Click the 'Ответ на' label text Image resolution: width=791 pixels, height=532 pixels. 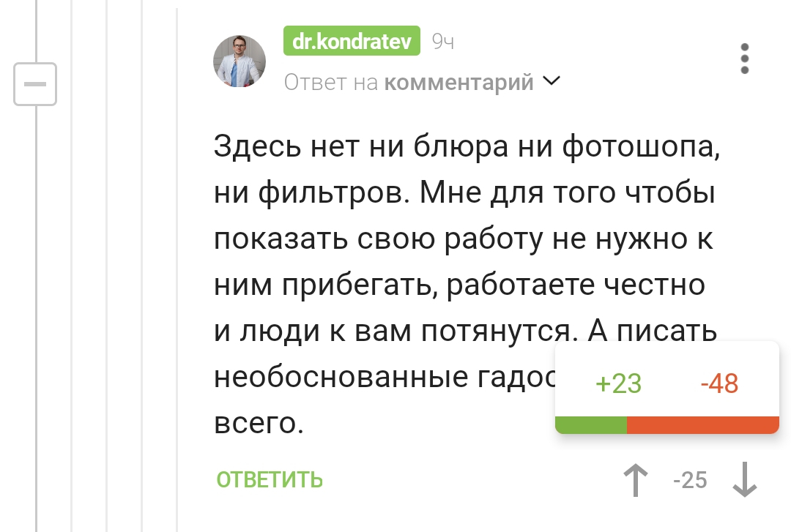pyautogui.click(x=331, y=83)
